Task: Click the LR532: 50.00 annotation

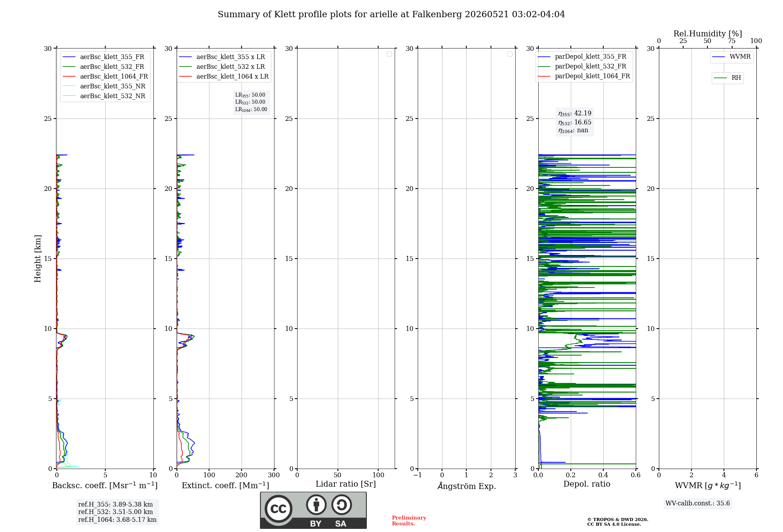Action: [250, 102]
